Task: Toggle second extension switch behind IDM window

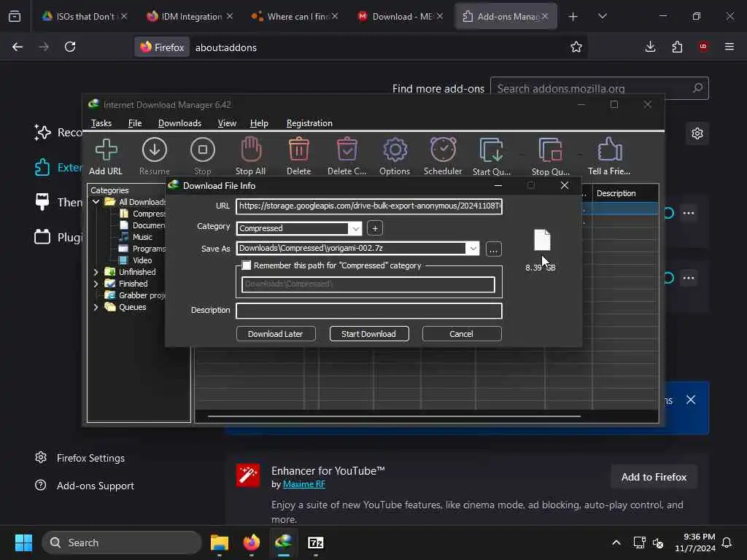Action: (670, 278)
